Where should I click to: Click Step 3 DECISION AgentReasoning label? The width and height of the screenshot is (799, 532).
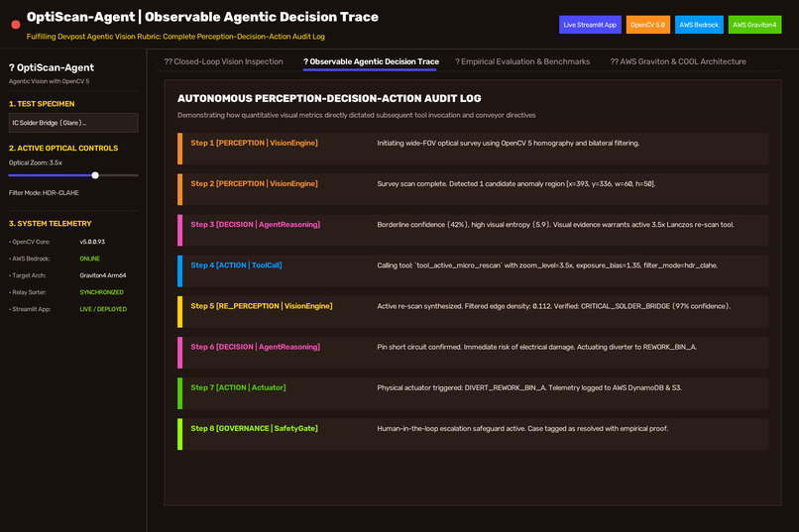(256, 225)
